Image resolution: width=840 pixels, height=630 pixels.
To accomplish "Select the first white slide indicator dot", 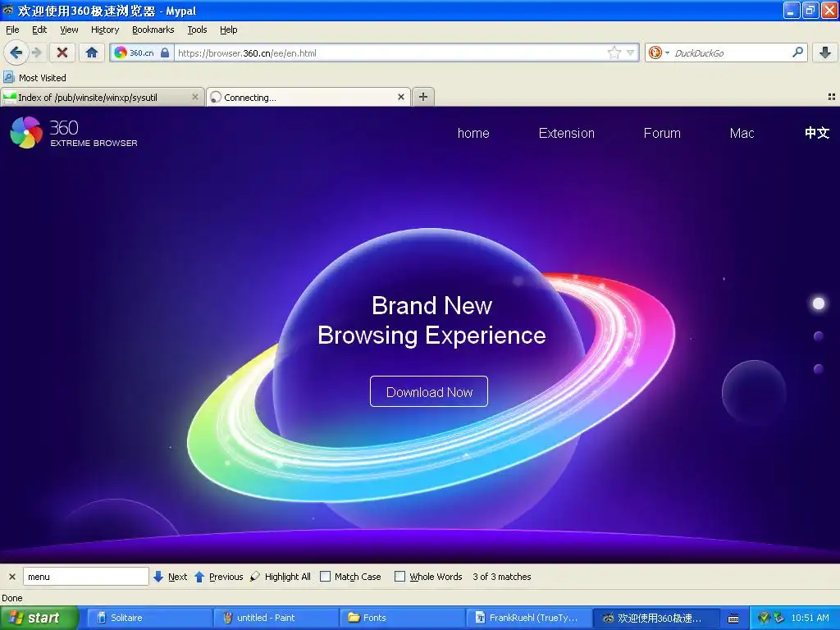I will pos(819,304).
